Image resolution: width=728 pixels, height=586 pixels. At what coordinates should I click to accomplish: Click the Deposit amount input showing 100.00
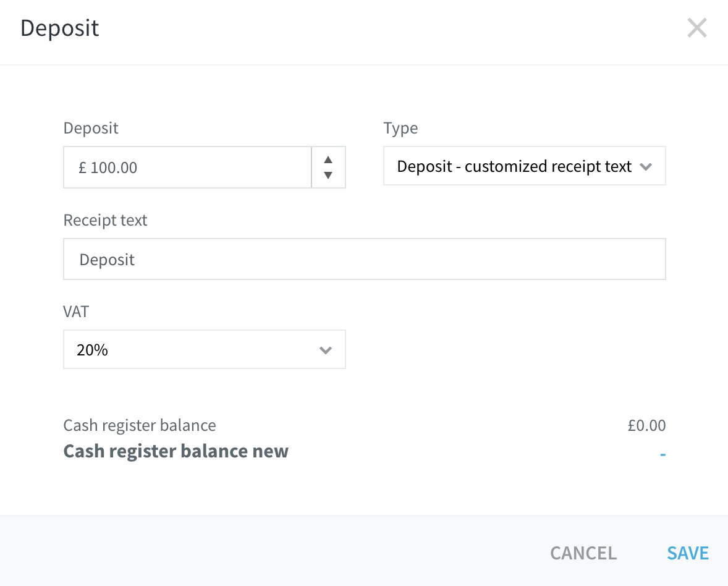tap(185, 168)
